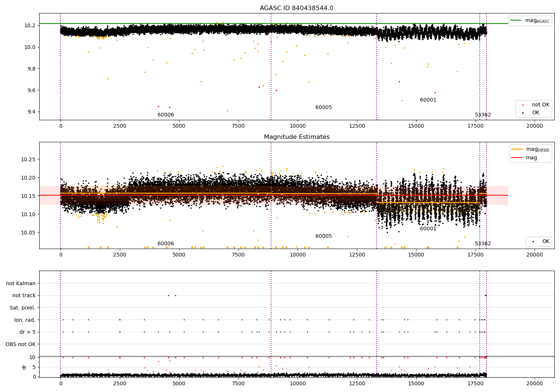Click y-axis tick 10.20 in Magnitude Estimates plot

point(28,178)
